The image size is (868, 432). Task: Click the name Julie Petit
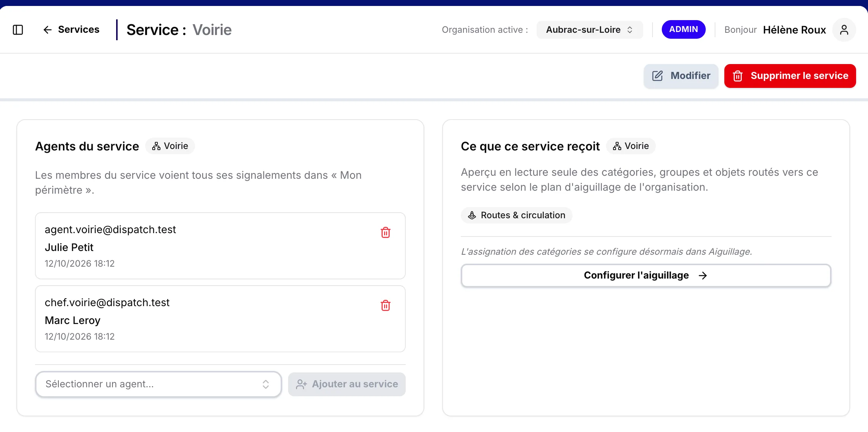pos(69,248)
